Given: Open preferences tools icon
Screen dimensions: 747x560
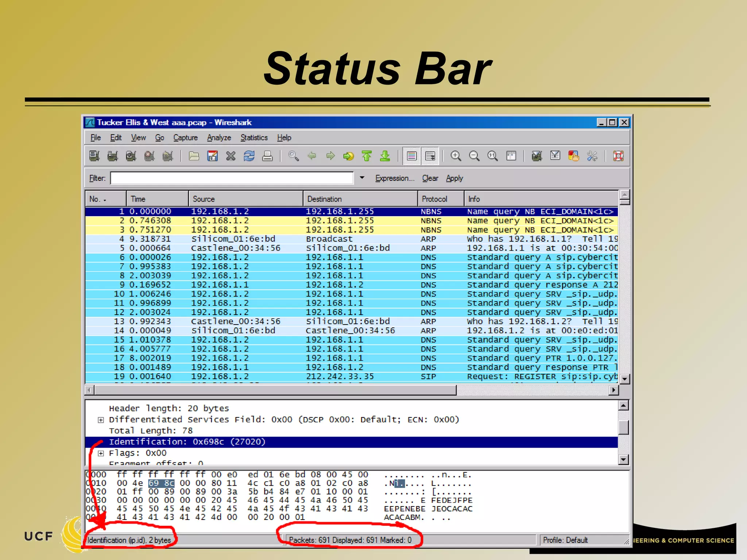Looking at the screenshot, I should click(x=592, y=156).
